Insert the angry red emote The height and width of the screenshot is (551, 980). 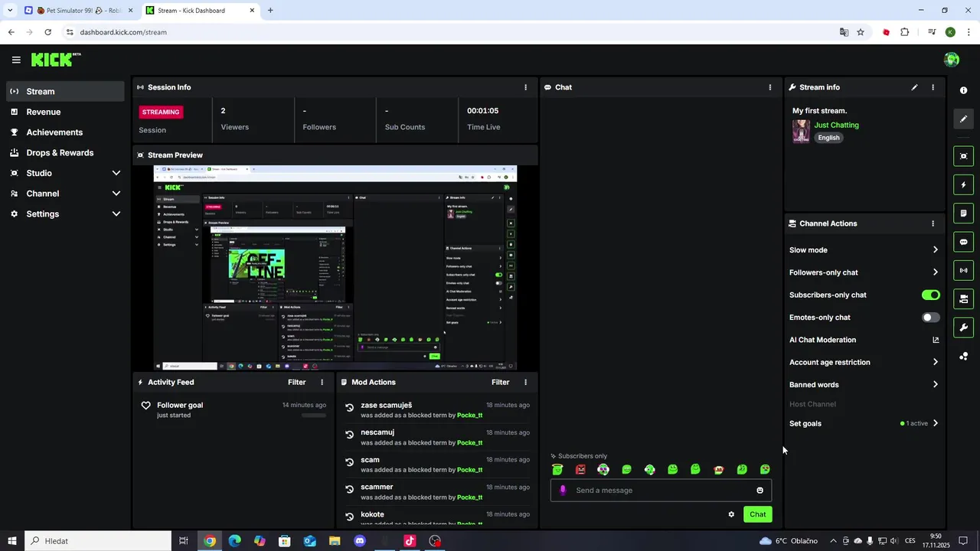pyautogui.click(x=580, y=469)
